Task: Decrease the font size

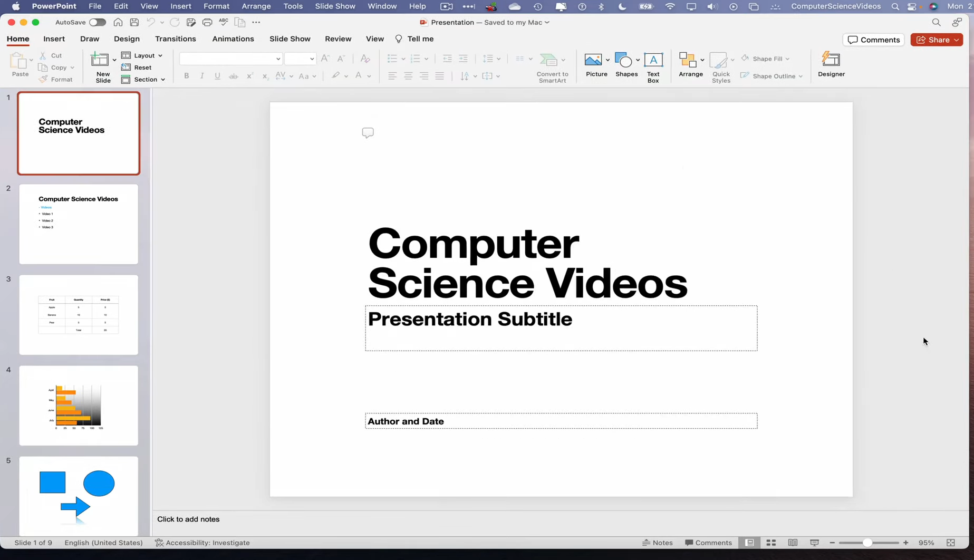Action: coord(341,59)
